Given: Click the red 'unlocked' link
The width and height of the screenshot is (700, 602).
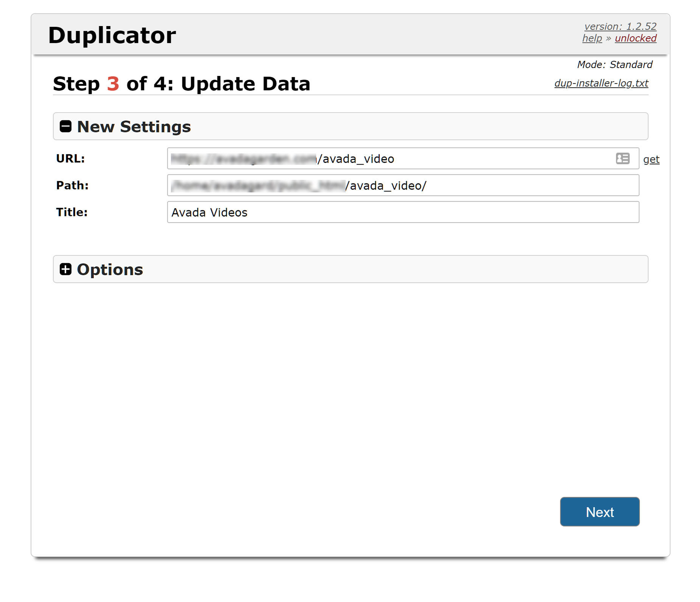Looking at the screenshot, I should 636,38.
